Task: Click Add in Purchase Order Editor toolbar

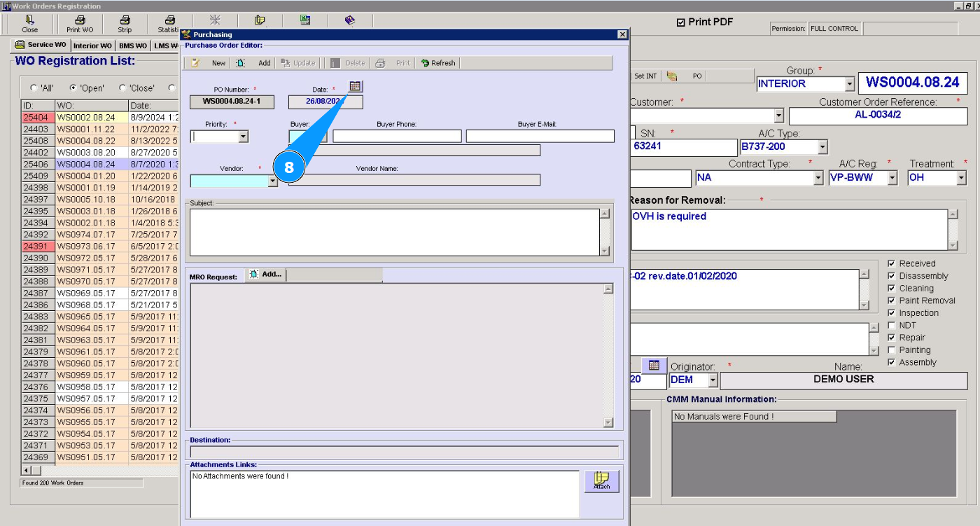Action: [x=253, y=63]
